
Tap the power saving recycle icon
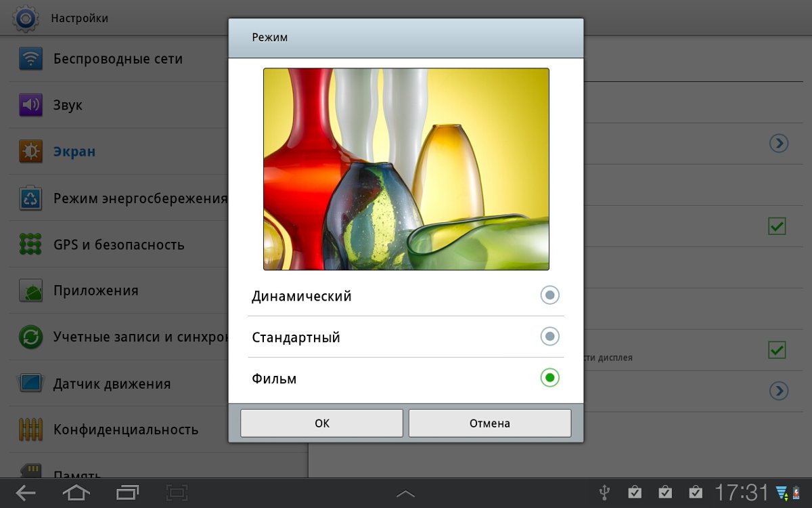(x=30, y=198)
